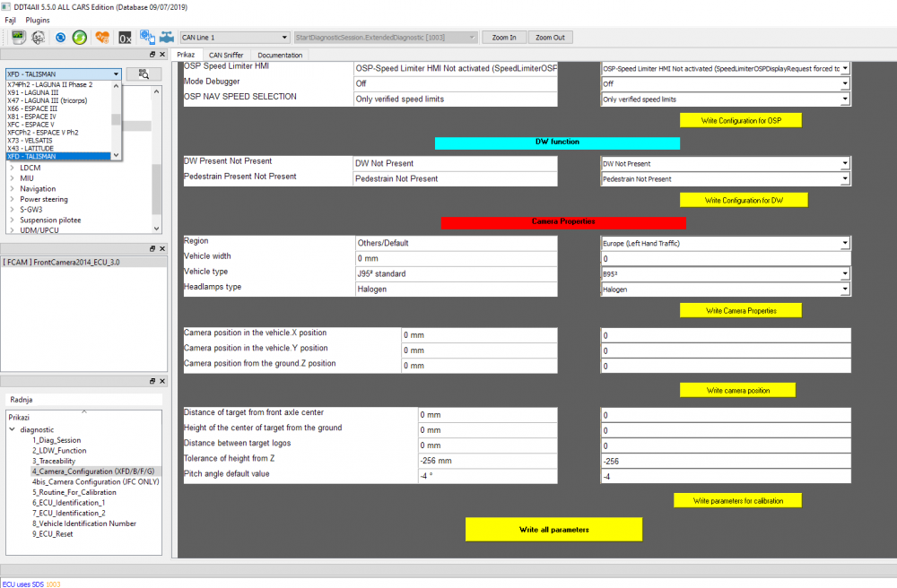Close the vehicle selection panel
Image resolution: width=897 pixels, height=588 pixels.
(x=162, y=55)
